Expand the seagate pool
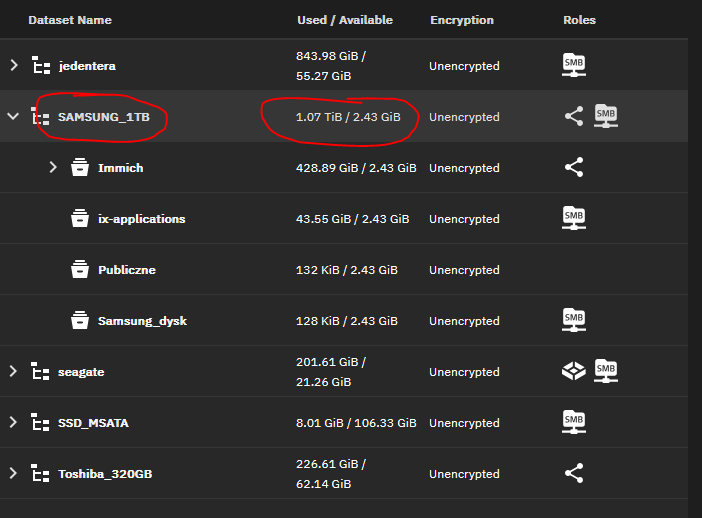702x518 pixels. [x=14, y=371]
